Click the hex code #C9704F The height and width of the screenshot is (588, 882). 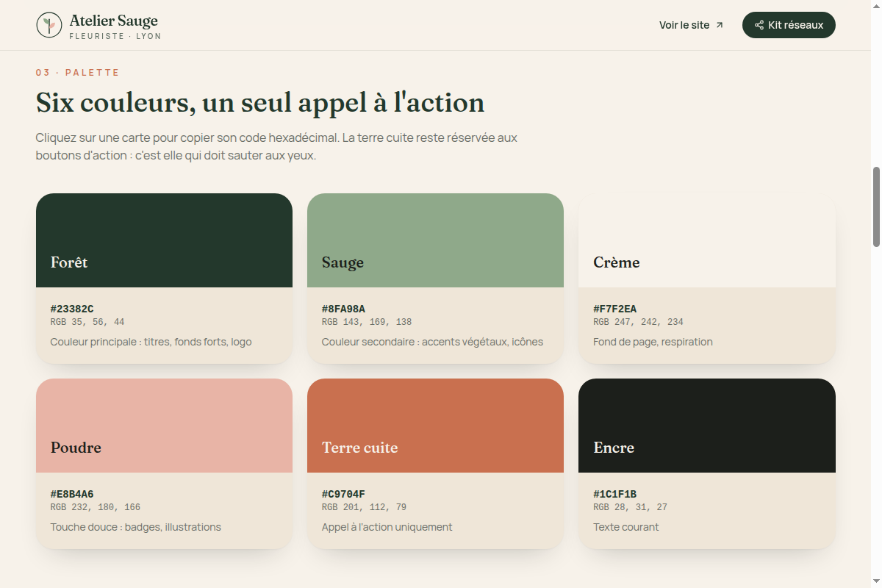(343, 495)
